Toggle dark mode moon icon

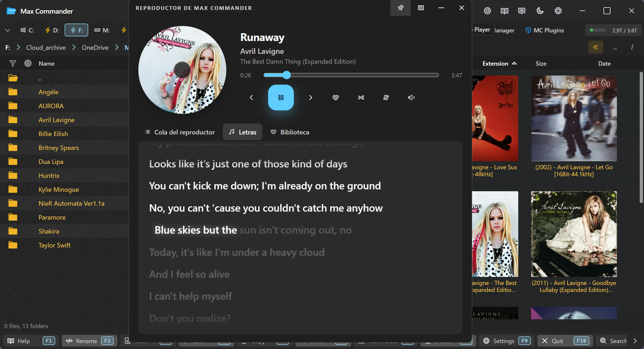[540, 11]
